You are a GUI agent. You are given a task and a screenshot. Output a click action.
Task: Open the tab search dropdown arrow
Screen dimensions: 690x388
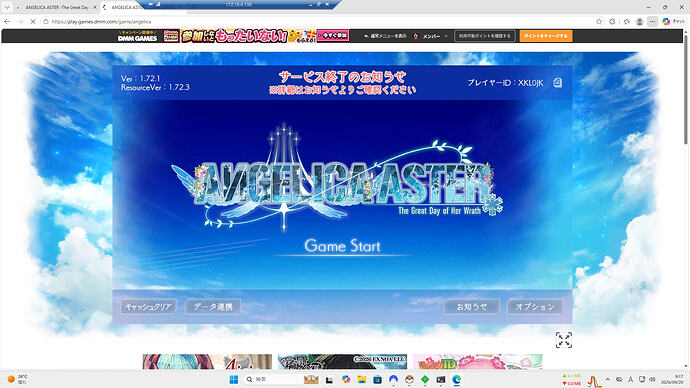click(x=7, y=7)
